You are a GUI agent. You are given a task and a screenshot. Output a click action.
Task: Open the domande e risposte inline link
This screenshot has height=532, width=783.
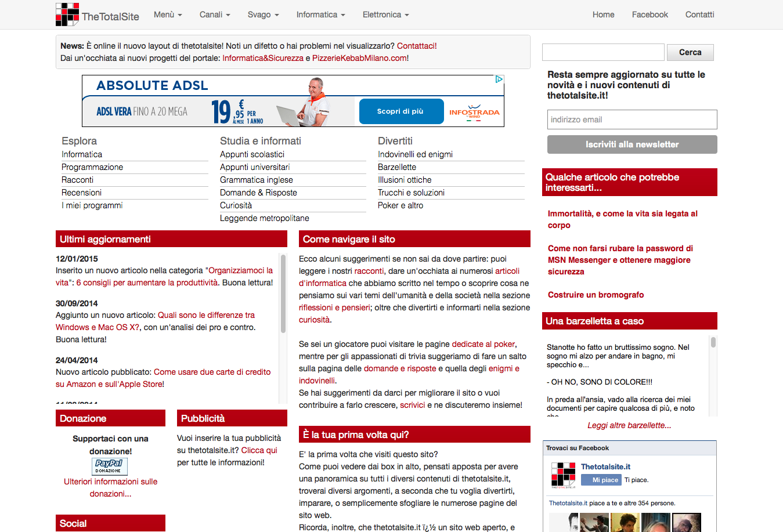[x=400, y=368]
